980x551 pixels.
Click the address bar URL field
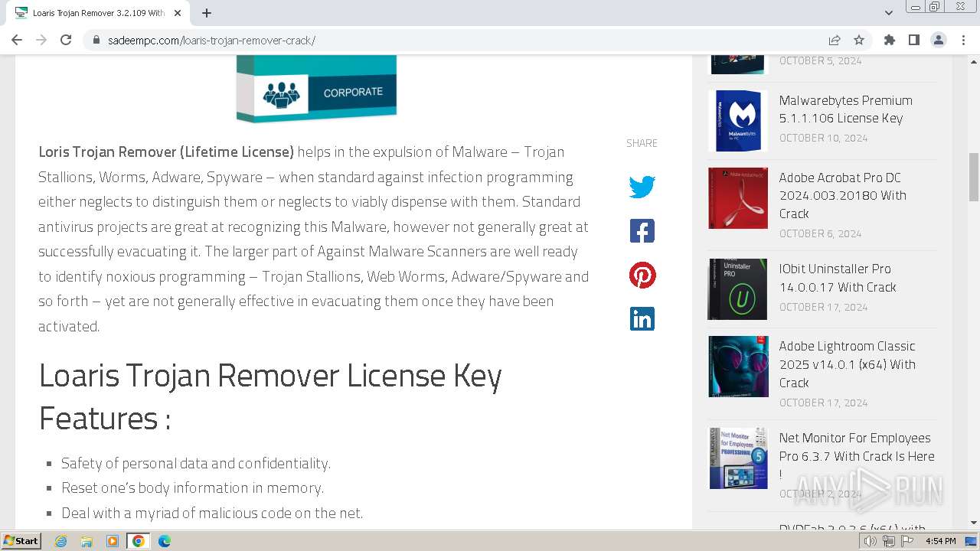pos(459,40)
